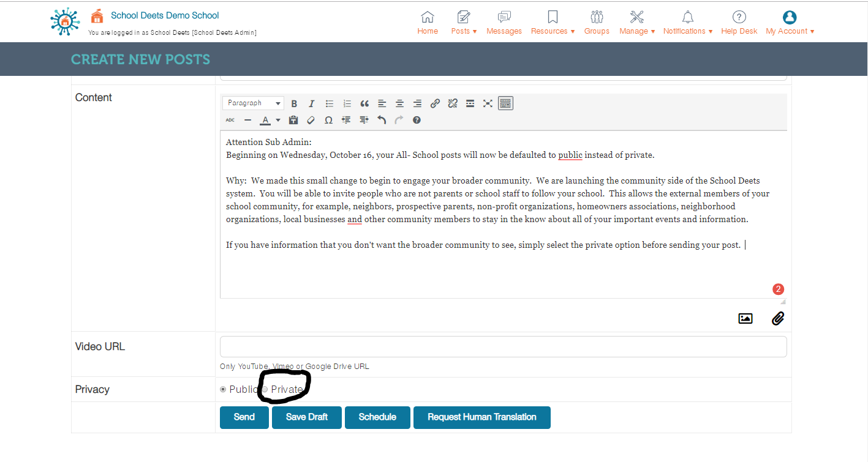Toggle bold formatting in the editor
Viewport: 868px width, 462px height.
pos(294,103)
